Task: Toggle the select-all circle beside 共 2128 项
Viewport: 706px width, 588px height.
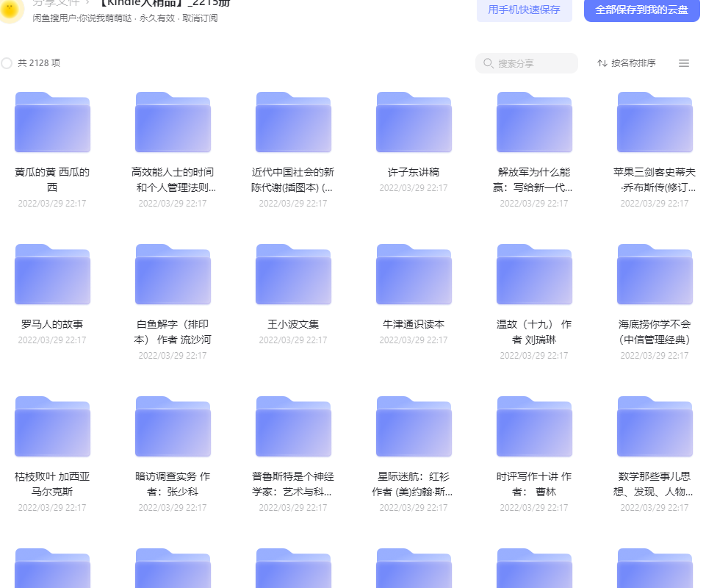Action: click(x=7, y=63)
